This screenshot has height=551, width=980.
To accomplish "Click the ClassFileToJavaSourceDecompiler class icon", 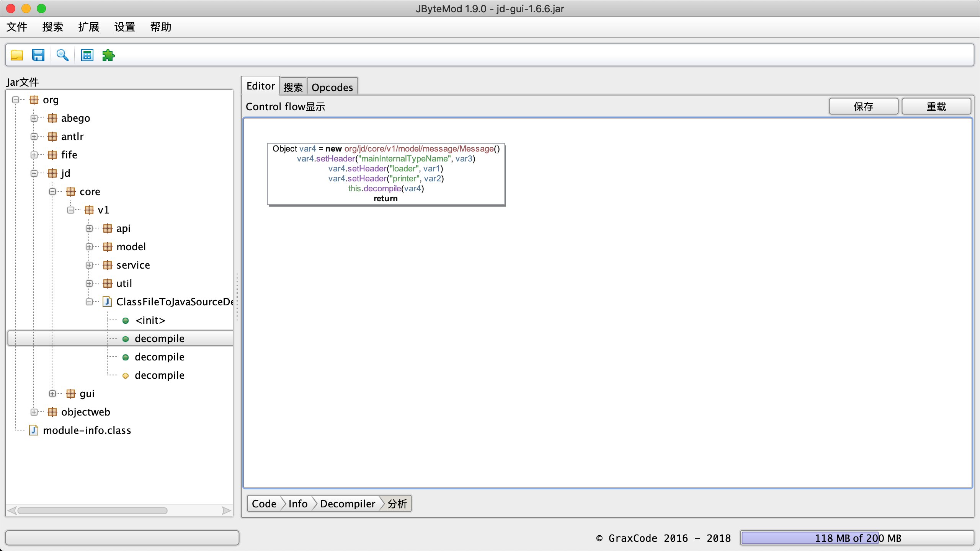I will coord(106,302).
